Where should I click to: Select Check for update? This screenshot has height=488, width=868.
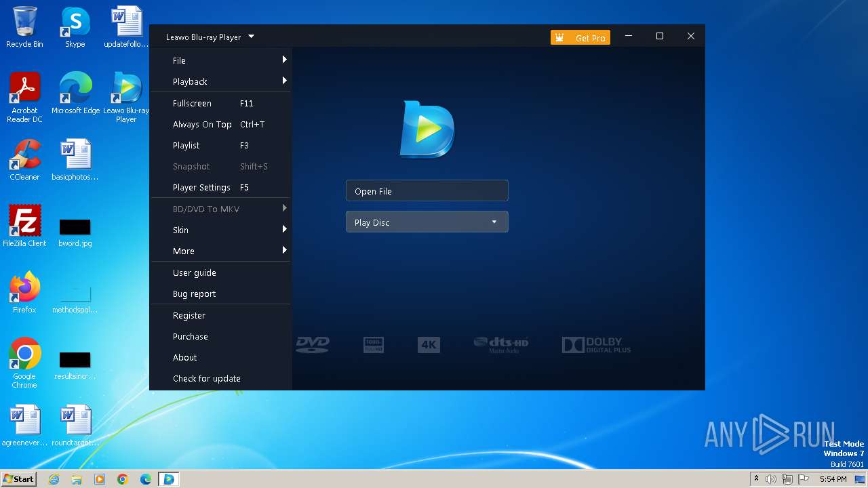click(221, 378)
